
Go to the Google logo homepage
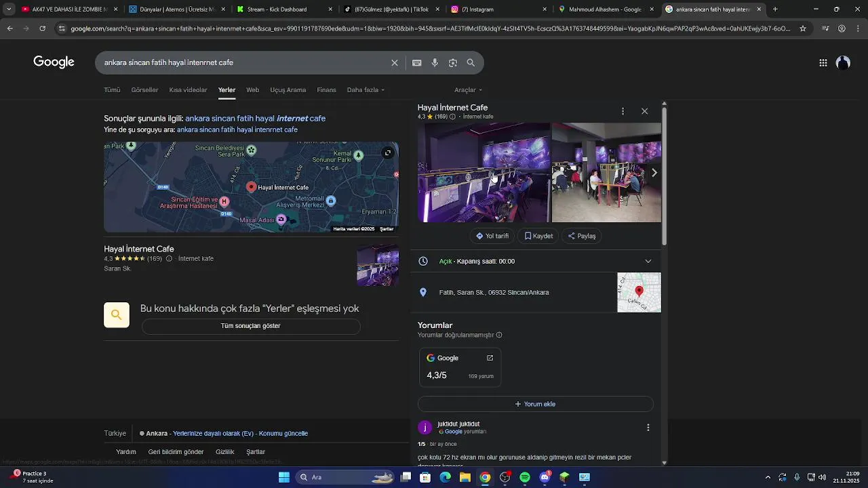click(x=54, y=62)
